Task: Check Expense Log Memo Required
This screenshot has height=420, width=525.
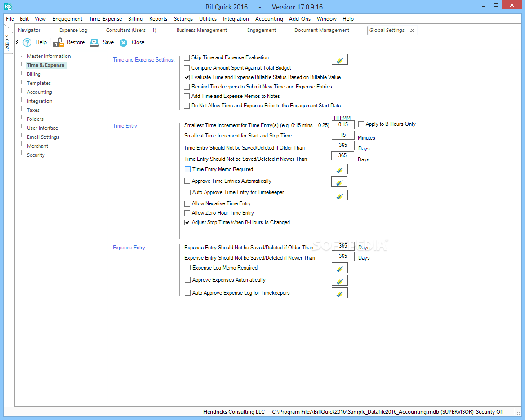Action: tap(187, 268)
